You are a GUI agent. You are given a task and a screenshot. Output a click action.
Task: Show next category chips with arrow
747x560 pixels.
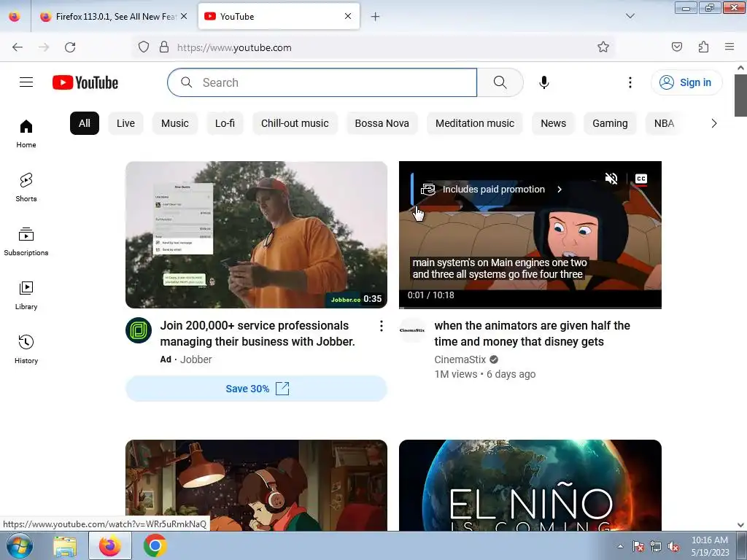(x=713, y=123)
